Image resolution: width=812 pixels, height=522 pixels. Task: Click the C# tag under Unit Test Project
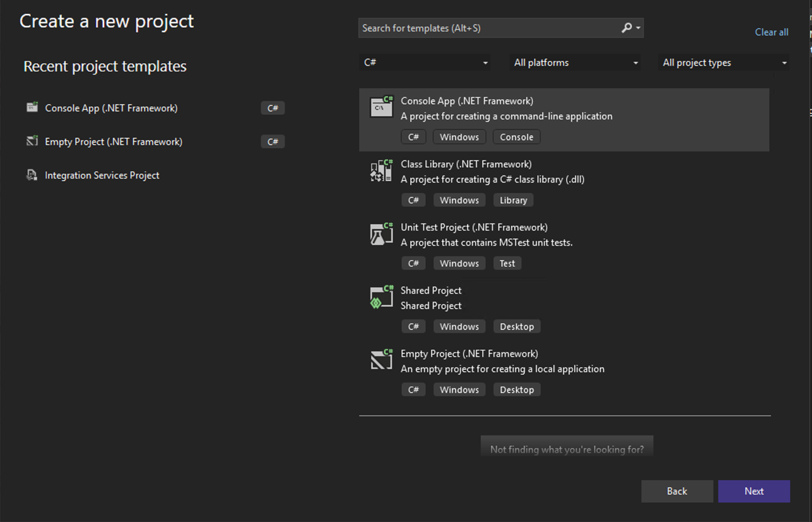point(413,263)
